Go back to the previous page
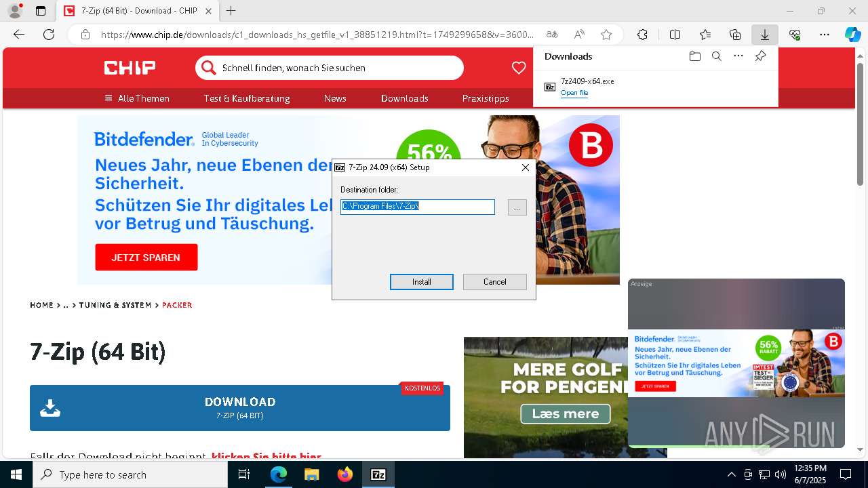Viewport: 868px width, 488px height. [x=19, y=35]
